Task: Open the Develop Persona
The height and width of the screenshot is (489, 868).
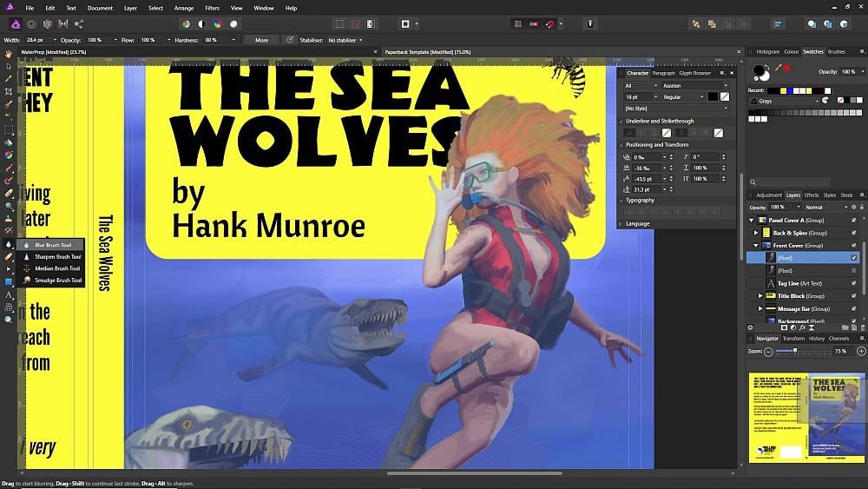Action: [x=47, y=23]
